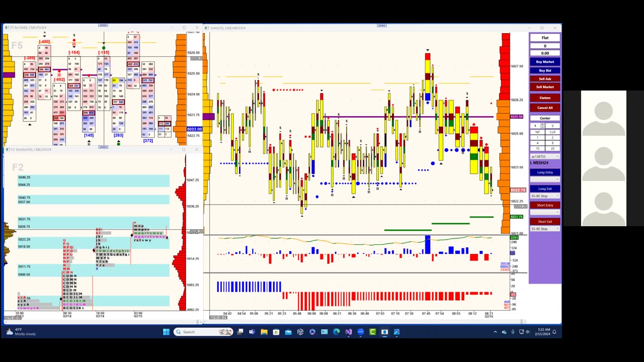Click the Buy Bid button
Image resolution: width=644 pixels, height=362 pixels.
pos(545,71)
